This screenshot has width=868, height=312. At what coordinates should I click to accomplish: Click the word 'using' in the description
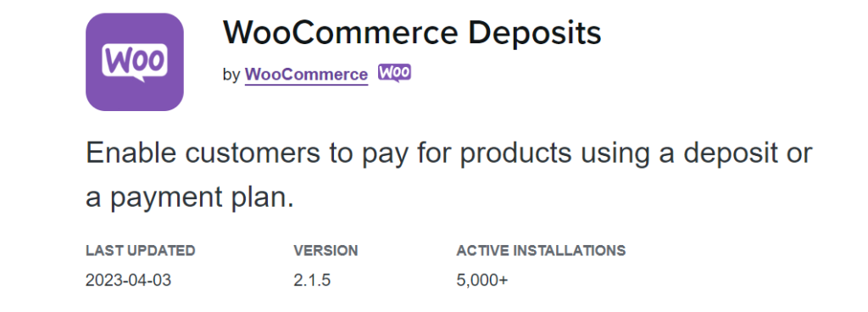615,153
